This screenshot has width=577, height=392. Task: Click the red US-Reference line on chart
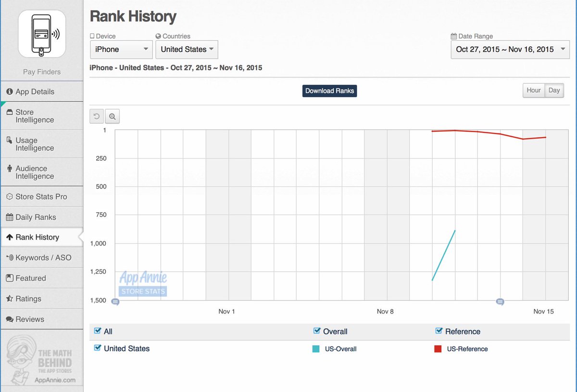point(489,133)
